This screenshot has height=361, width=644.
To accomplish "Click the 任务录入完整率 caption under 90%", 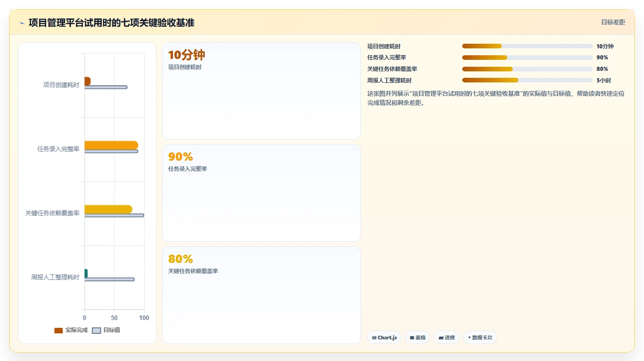I will coord(187,169).
